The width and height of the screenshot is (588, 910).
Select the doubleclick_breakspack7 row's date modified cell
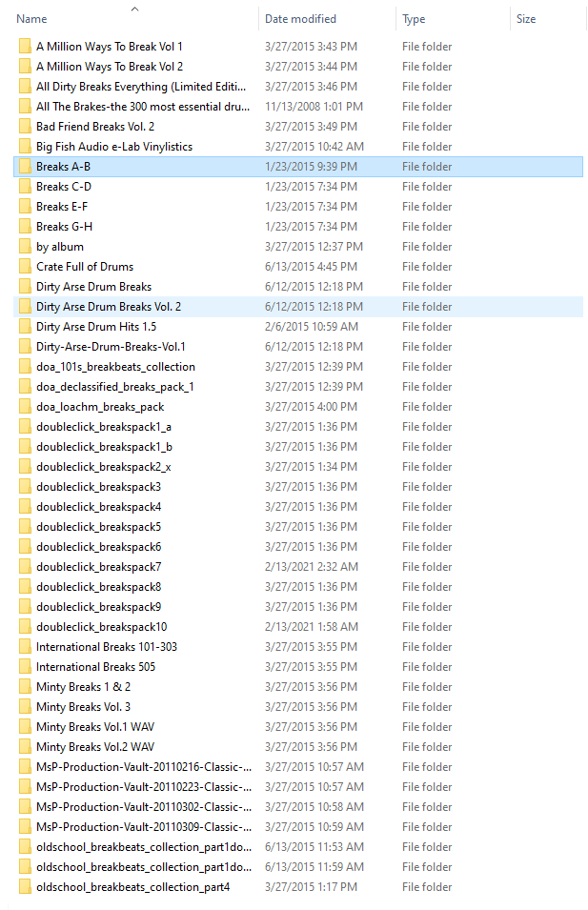point(312,567)
